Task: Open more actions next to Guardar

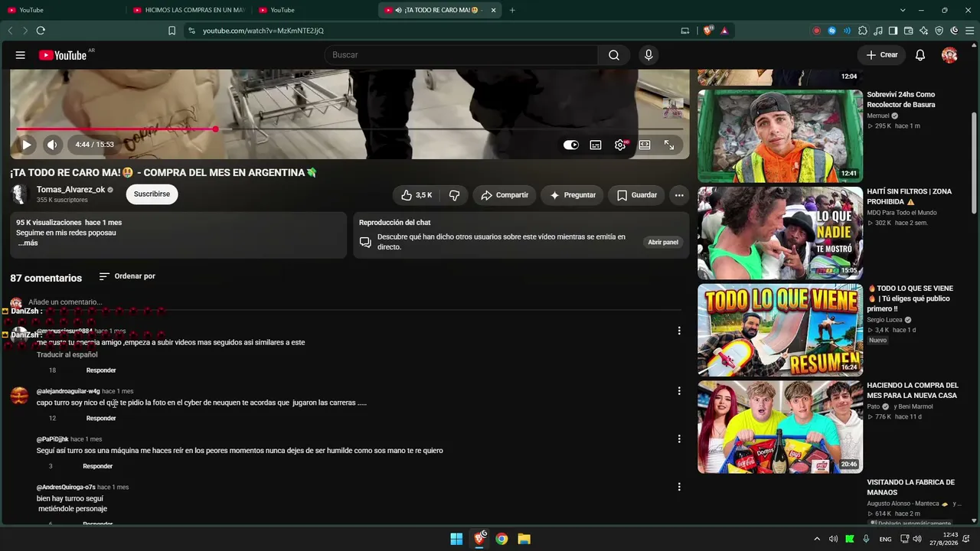Action: tap(679, 195)
